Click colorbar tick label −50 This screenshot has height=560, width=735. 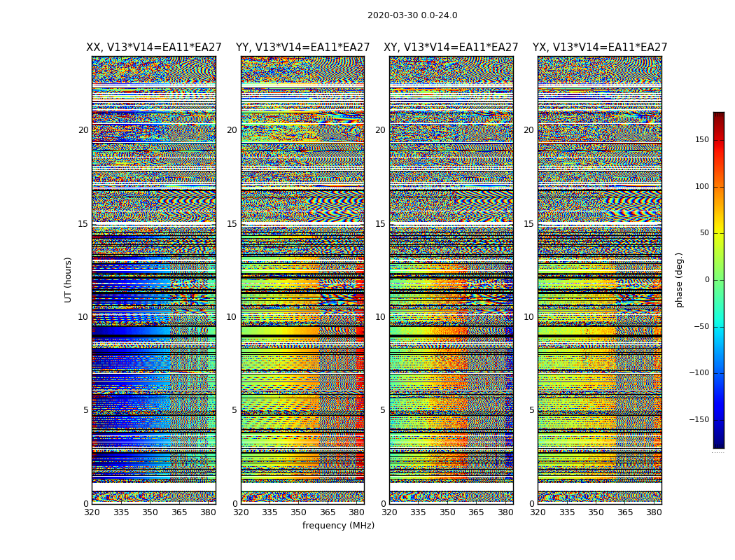(x=701, y=327)
